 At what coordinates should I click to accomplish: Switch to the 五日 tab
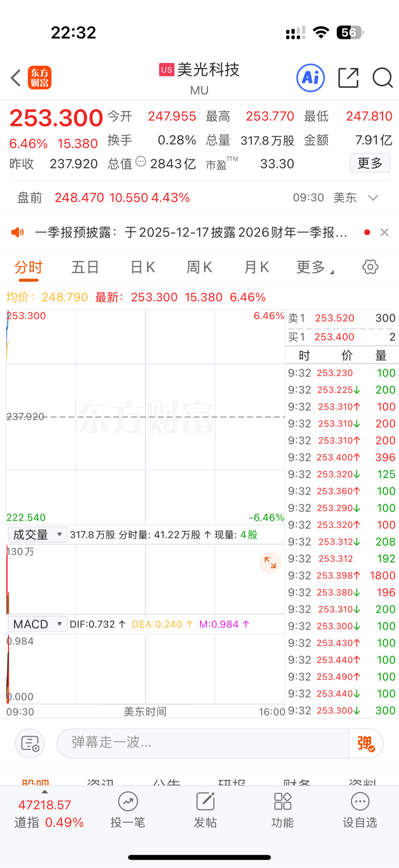(x=85, y=267)
